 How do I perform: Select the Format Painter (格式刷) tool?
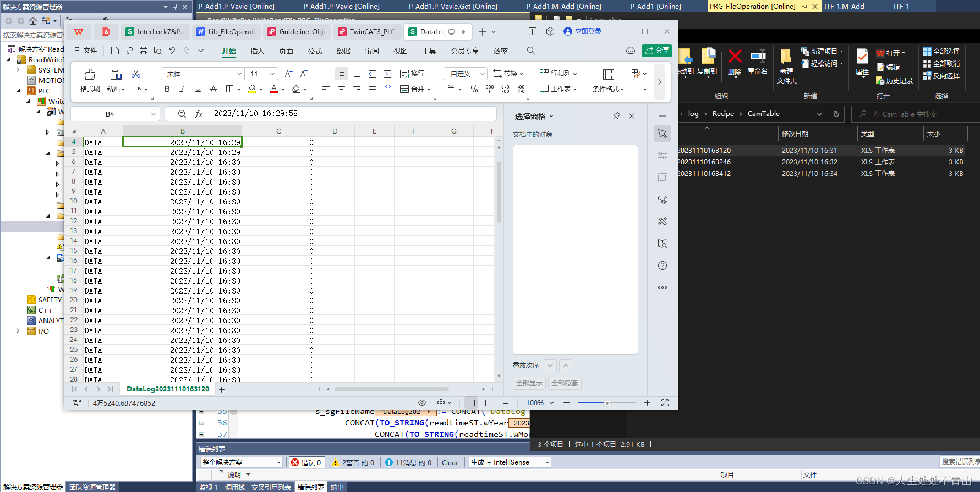90,80
